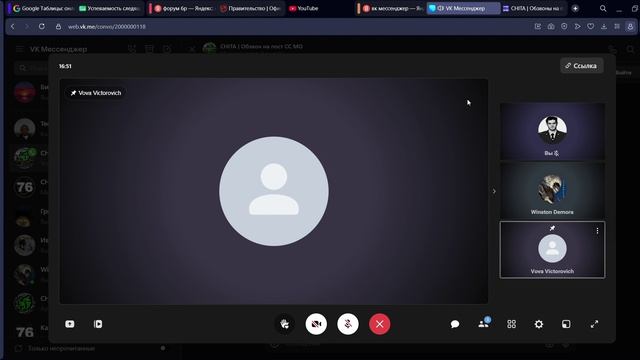Go back in browser history
Screen dimensions: 640x360
13,27
